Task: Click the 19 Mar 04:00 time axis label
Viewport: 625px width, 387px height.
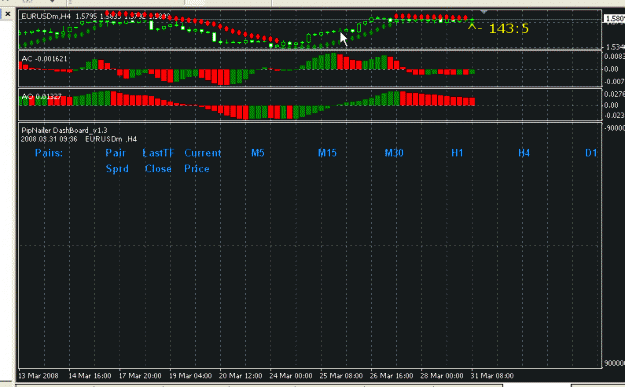Action: [x=190, y=376]
